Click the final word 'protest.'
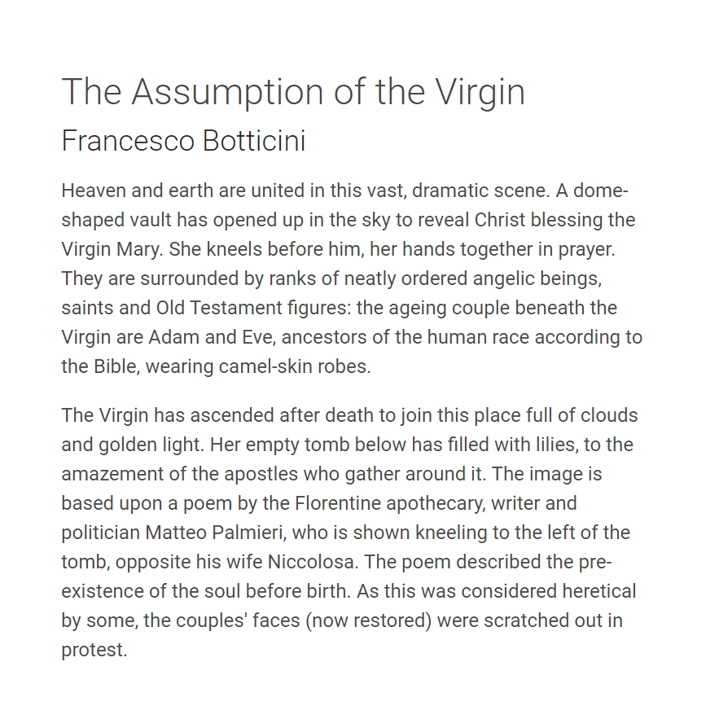719x728 pixels. click(94, 650)
